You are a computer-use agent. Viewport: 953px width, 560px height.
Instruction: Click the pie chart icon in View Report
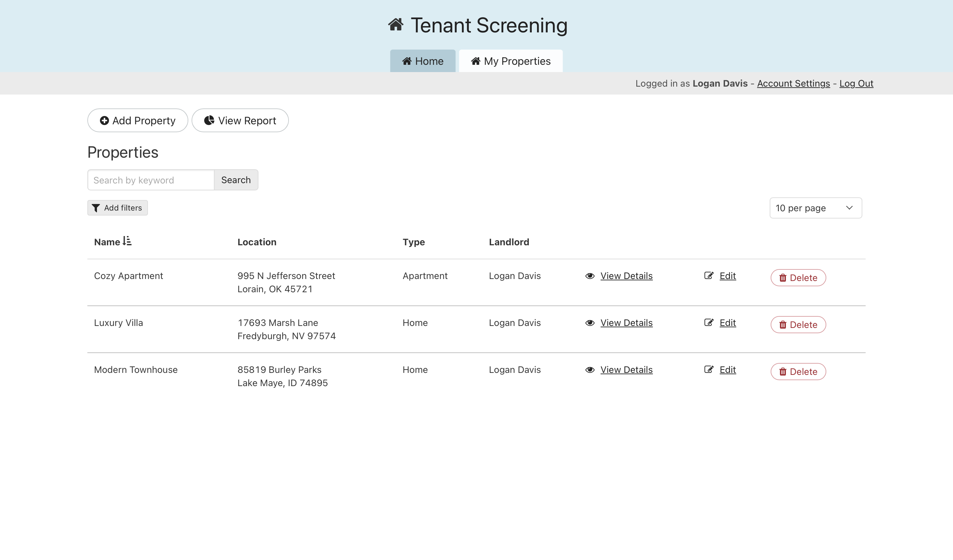(209, 121)
